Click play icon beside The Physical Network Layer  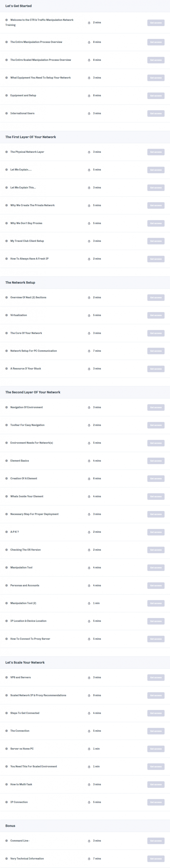coord(7,152)
